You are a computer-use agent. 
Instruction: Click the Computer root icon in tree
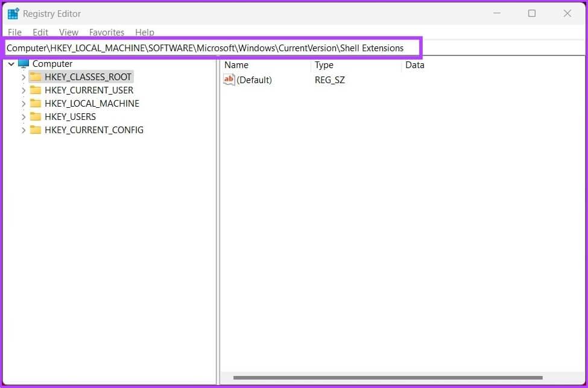(24, 63)
